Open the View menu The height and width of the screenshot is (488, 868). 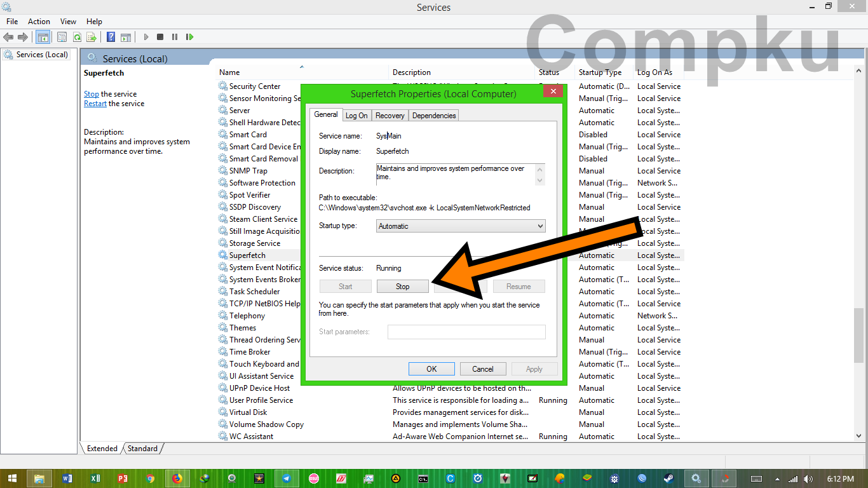pyautogui.click(x=68, y=21)
